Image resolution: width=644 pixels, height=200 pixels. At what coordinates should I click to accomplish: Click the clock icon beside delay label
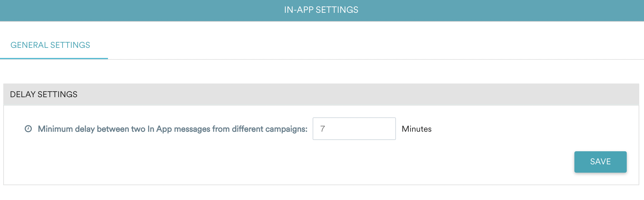click(x=28, y=129)
